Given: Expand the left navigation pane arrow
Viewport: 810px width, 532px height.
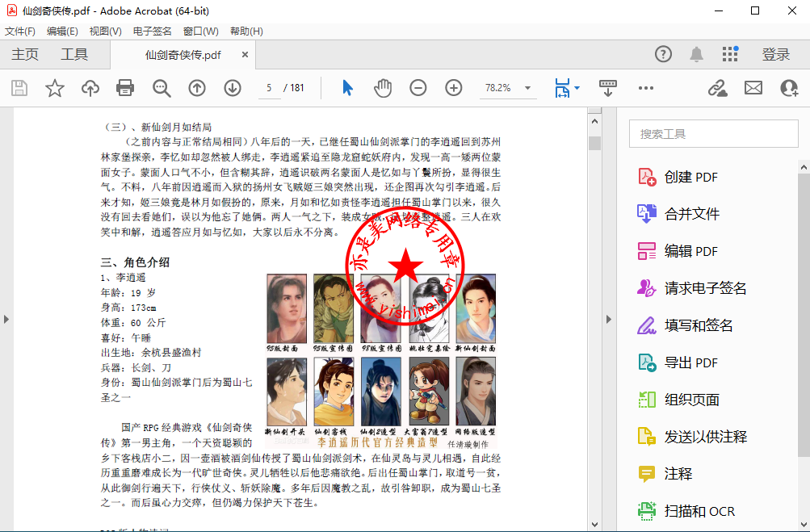Looking at the screenshot, I should tap(6, 320).
